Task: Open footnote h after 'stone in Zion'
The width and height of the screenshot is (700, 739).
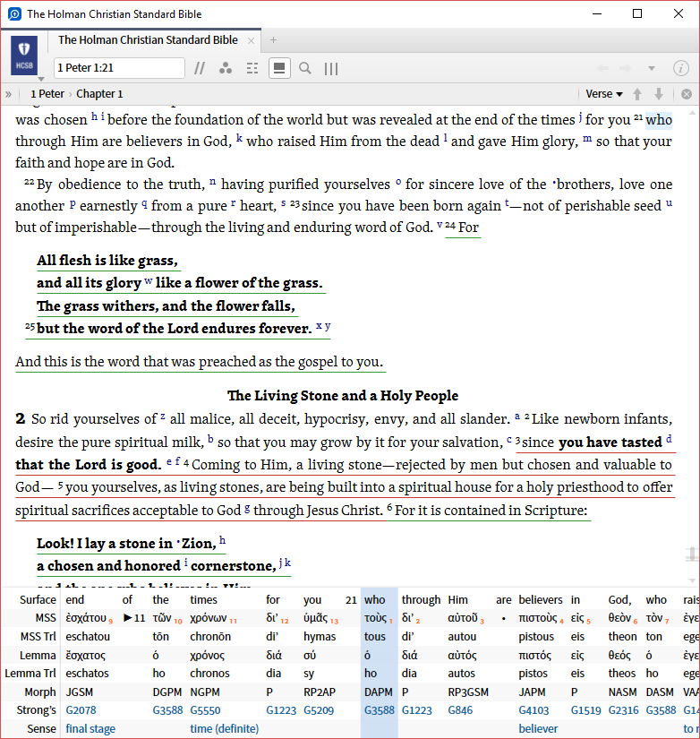Action: (x=222, y=540)
